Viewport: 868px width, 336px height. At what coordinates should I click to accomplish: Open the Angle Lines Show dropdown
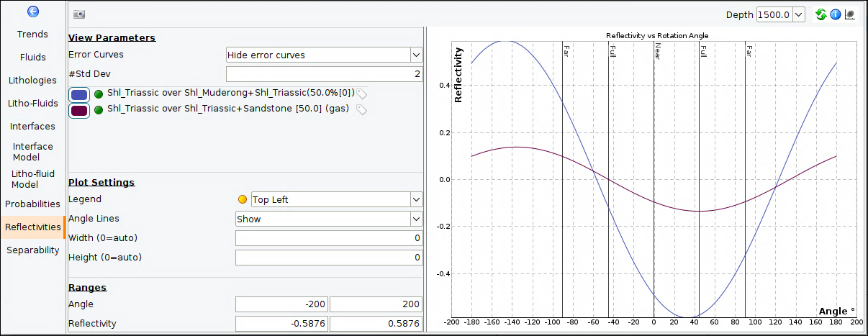pos(329,219)
